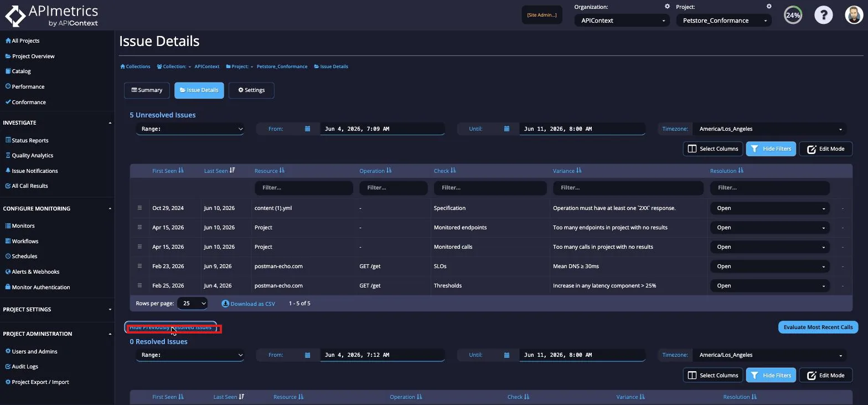Viewport: 868px width, 405px height.
Task: Enable unresolved issues Edit Mode
Action: click(826, 148)
